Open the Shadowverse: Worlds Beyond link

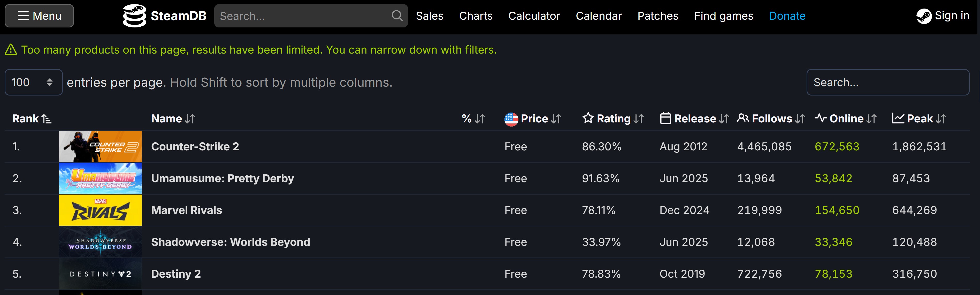pos(231,242)
